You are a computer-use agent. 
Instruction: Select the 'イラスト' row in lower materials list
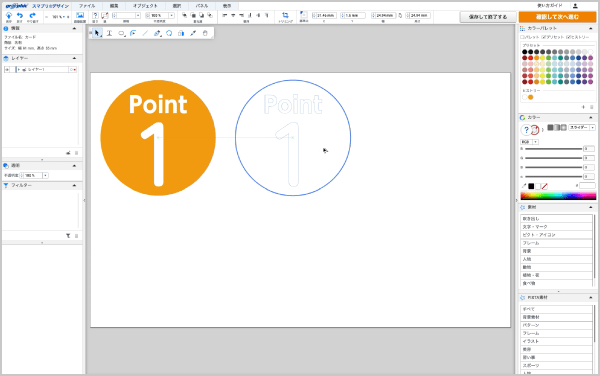pos(556,341)
